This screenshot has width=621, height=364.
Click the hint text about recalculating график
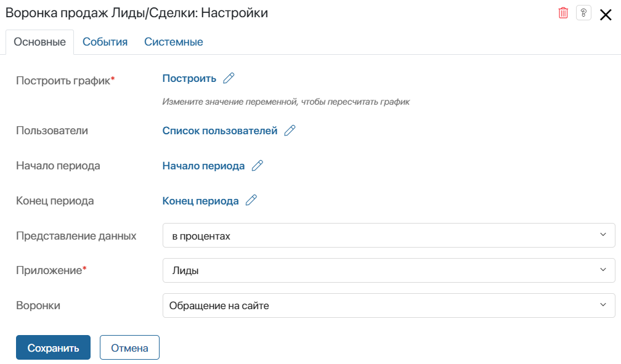point(286,102)
